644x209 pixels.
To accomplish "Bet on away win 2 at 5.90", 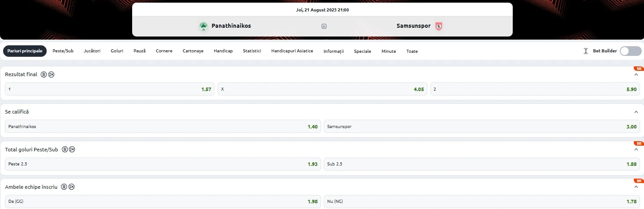I will click(535, 89).
